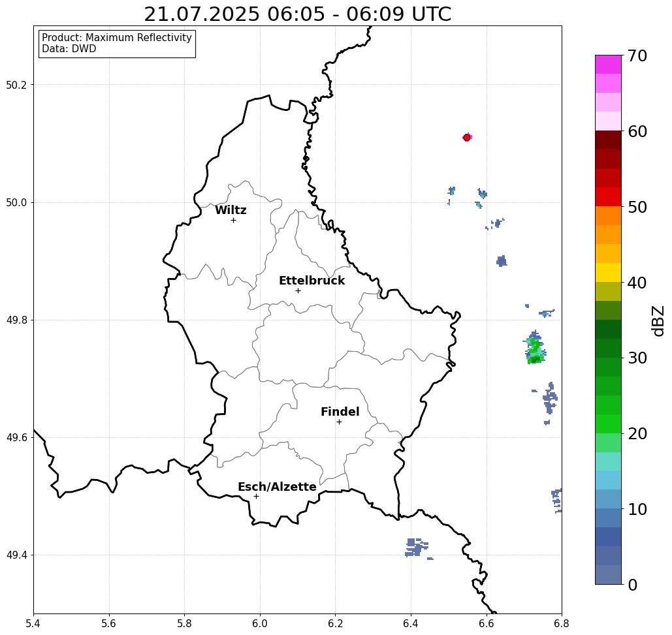672x635 pixels.
Task: Click the bright red swatch above 50
Action: click(608, 196)
